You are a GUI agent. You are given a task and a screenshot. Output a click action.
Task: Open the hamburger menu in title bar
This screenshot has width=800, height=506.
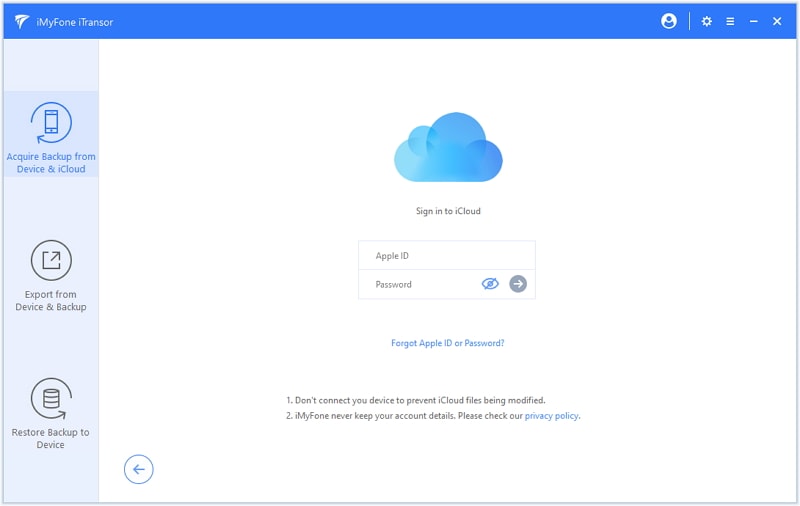(730, 21)
